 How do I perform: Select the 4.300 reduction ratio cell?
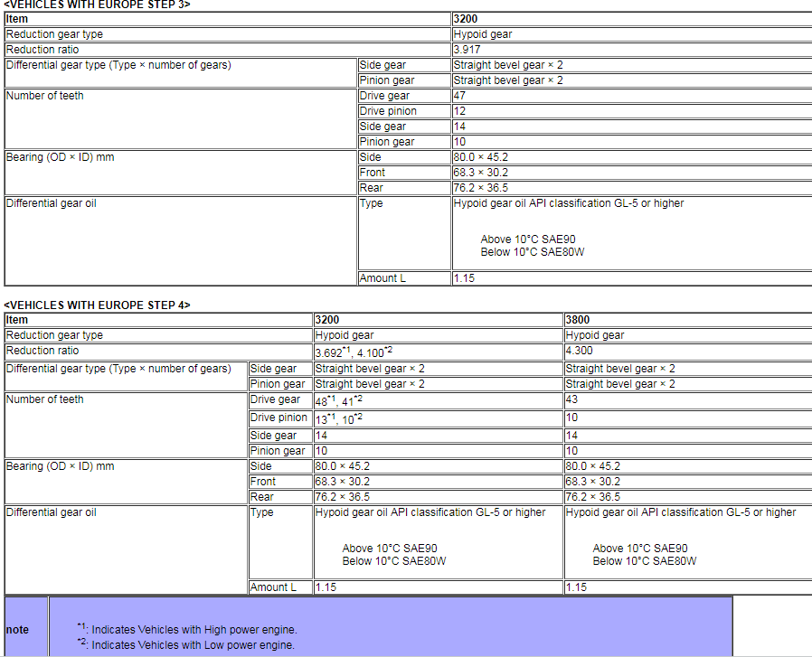coord(580,351)
